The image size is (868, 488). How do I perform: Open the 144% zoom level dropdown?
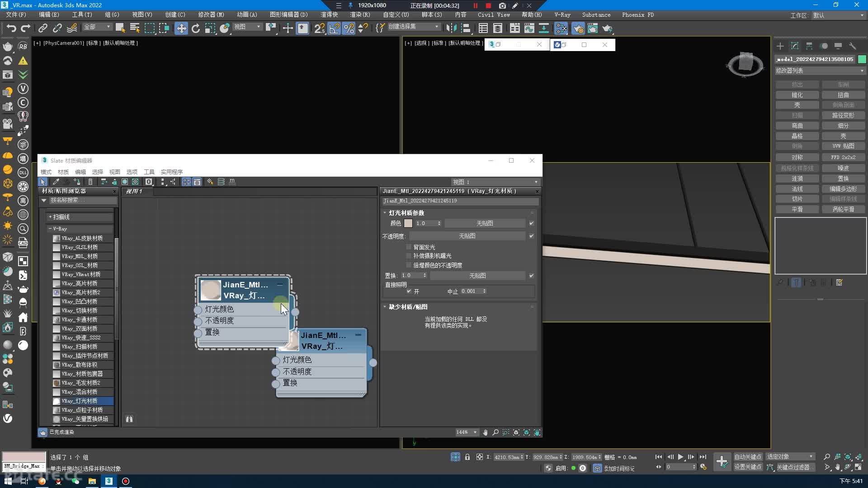pos(467,432)
